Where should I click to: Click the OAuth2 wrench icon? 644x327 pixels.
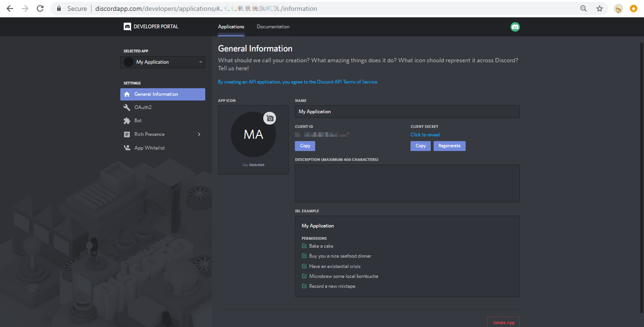pos(126,108)
